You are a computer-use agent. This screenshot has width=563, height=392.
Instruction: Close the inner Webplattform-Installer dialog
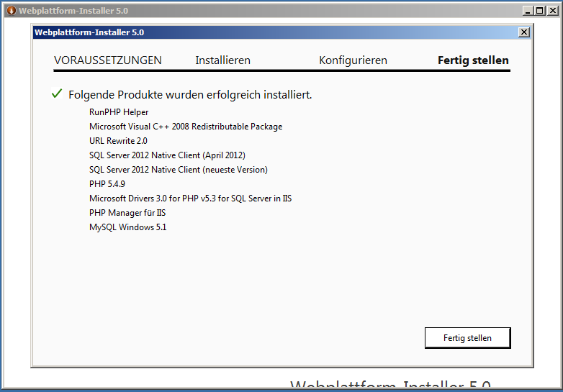point(524,32)
